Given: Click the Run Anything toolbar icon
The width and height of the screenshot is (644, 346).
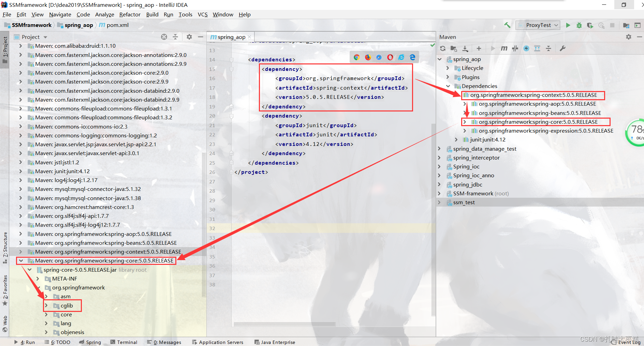Looking at the screenshot, I should pos(638,25).
